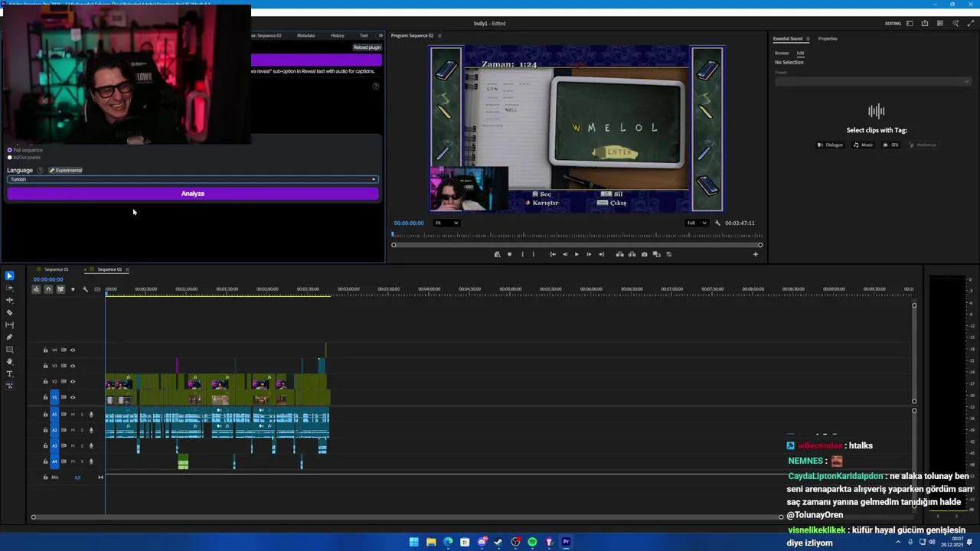Open the History panel tab
Image resolution: width=980 pixels, height=551 pixels.
(337, 35)
